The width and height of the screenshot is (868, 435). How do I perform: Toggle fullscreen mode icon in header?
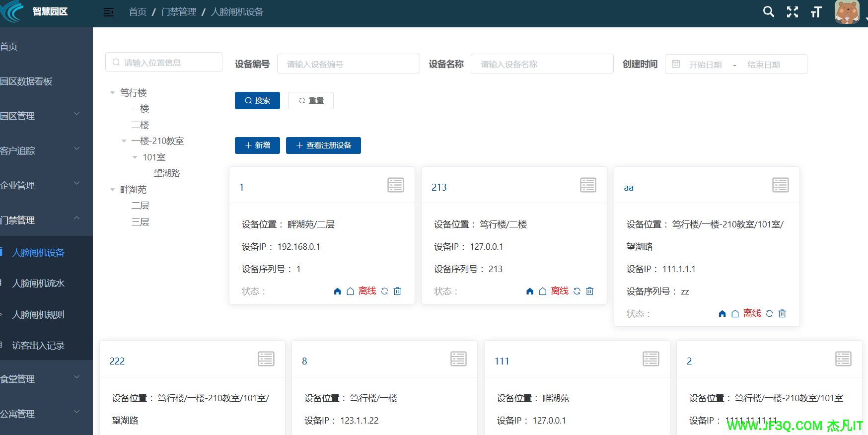793,12
